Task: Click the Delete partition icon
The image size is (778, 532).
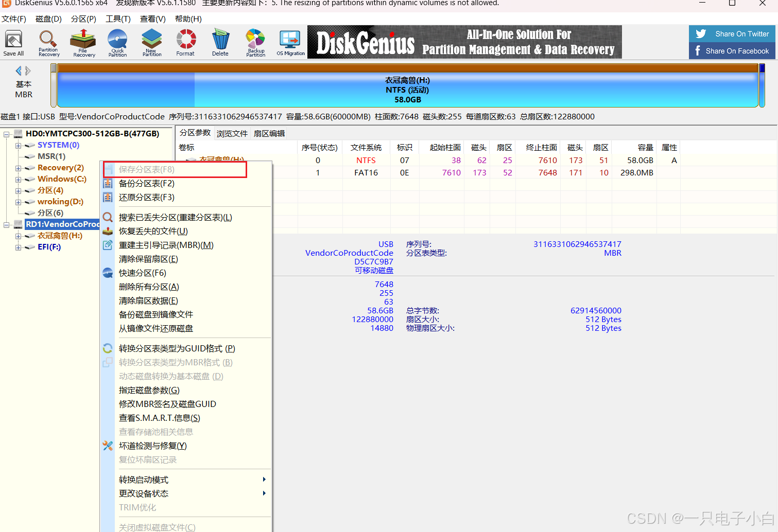Action: click(x=220, y=43)
